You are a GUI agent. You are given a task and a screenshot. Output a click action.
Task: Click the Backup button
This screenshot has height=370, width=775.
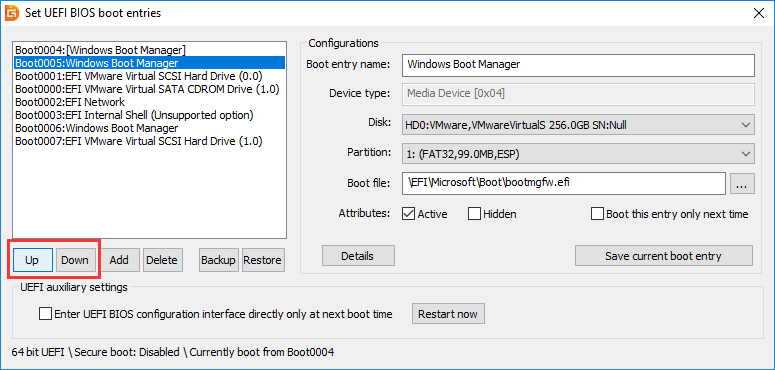[218, 259]
